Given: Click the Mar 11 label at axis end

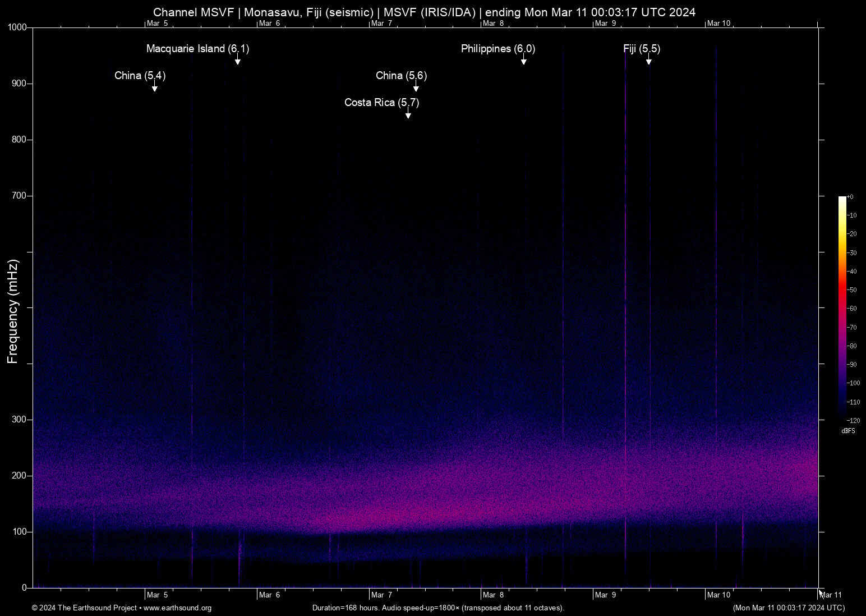Looking at the screenshot, I should tap(831, 595).
